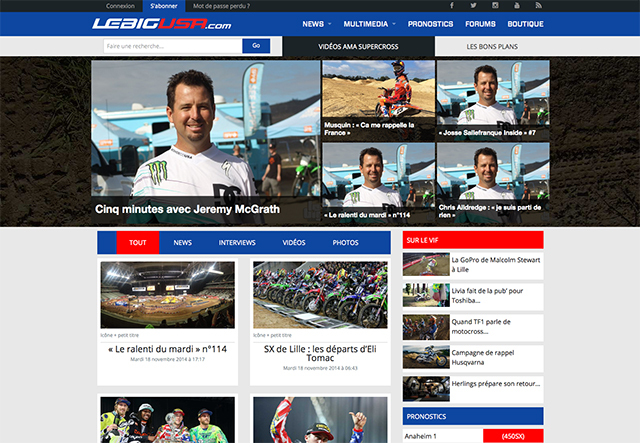Open Josse Sallefranque Inside #7 thumbnail
Viewport: 640px width, 443px height.
493,100
